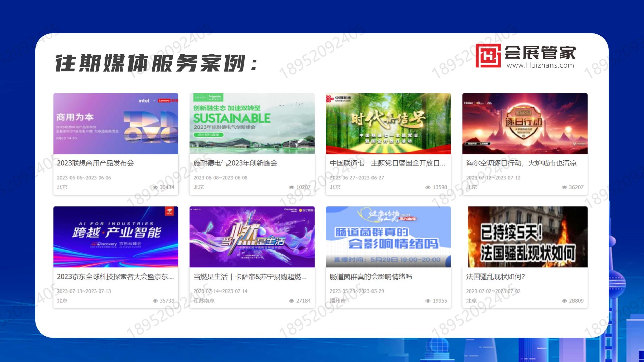644x362 pixels.
Task: Open the 时代集结号 China Unicom thumbnail
Action: pyautogui.click(x=388, y=124)
